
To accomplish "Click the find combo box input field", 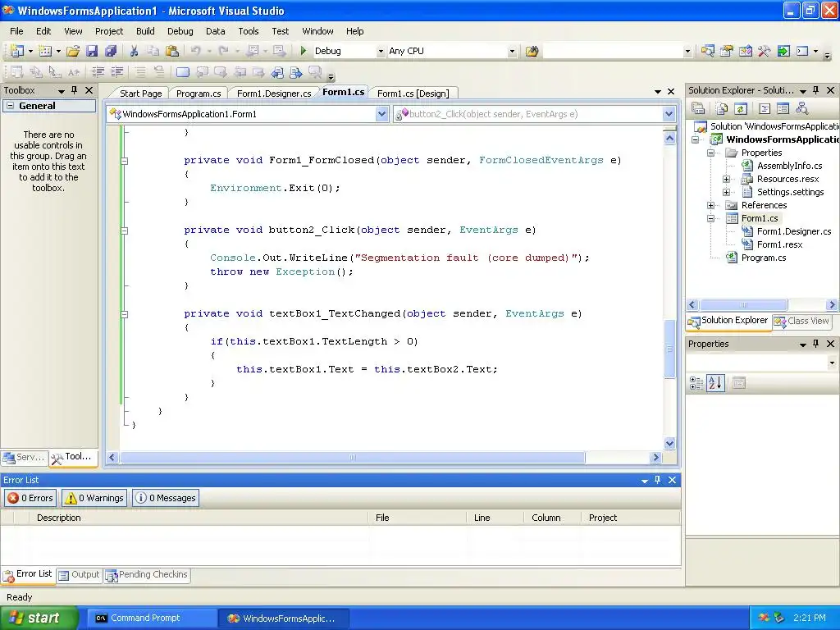I will point(612,52).
